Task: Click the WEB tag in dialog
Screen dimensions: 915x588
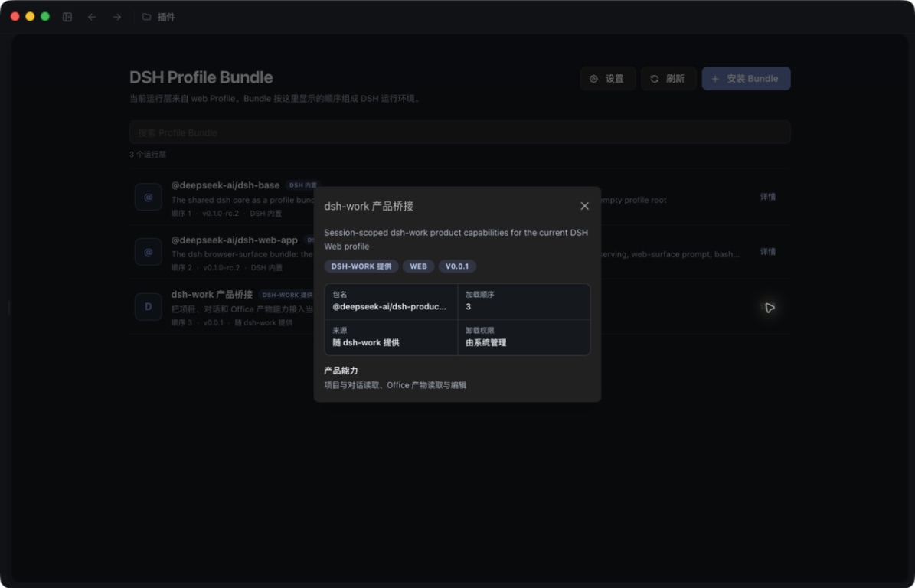Action: pyautogui.click(x=418, y=266)
